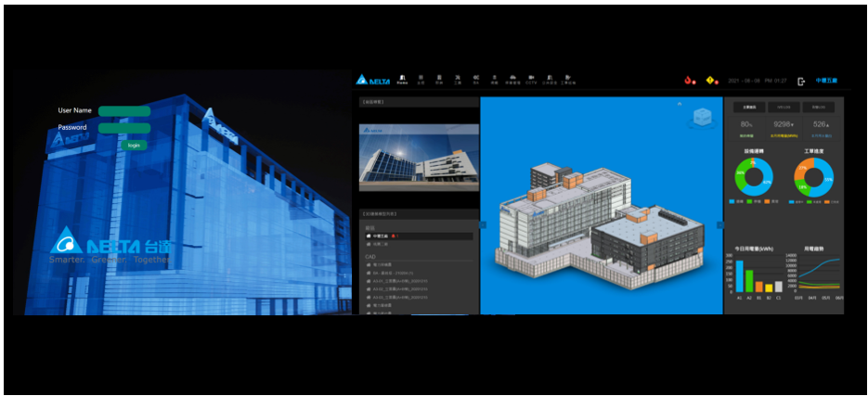Click the date and time display

(x=758, y=81)
